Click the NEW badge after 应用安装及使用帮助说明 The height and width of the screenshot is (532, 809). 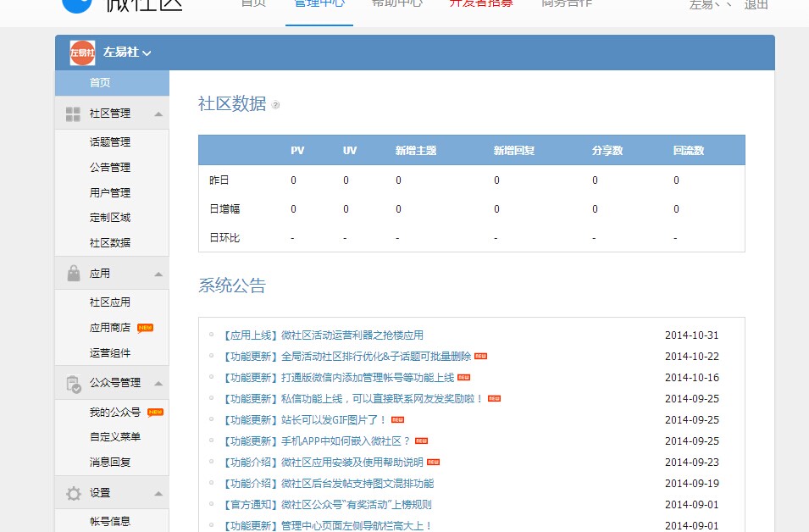click(x=434, y=462)
